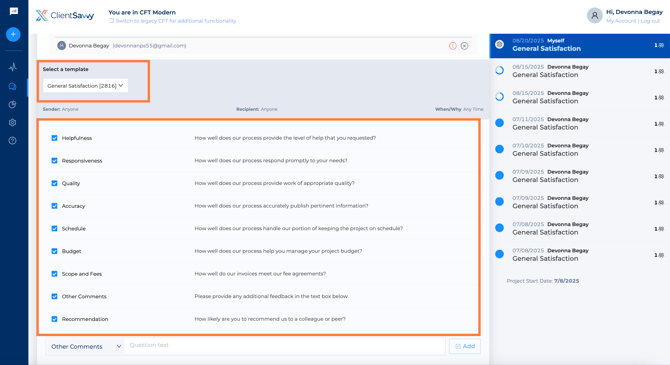670x365 pixels.
Task: Uncheck the Recommendation question
Action: (x=54, y=319)
